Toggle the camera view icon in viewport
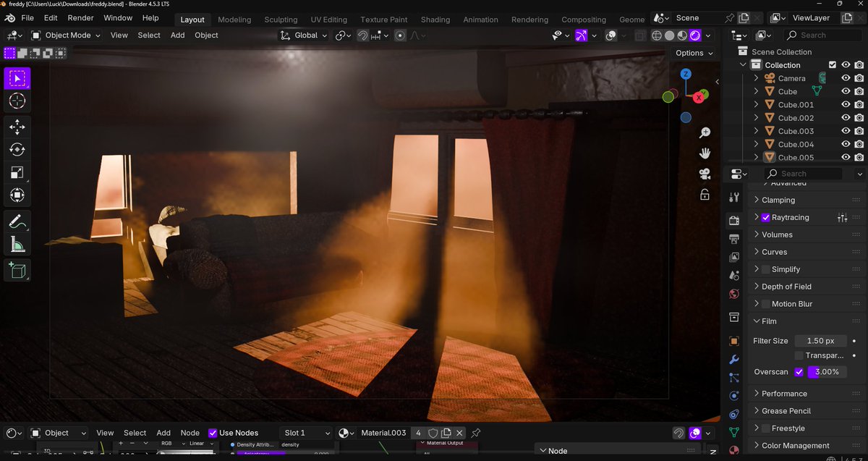The image size is (868, 461). (x=705, y=174)
